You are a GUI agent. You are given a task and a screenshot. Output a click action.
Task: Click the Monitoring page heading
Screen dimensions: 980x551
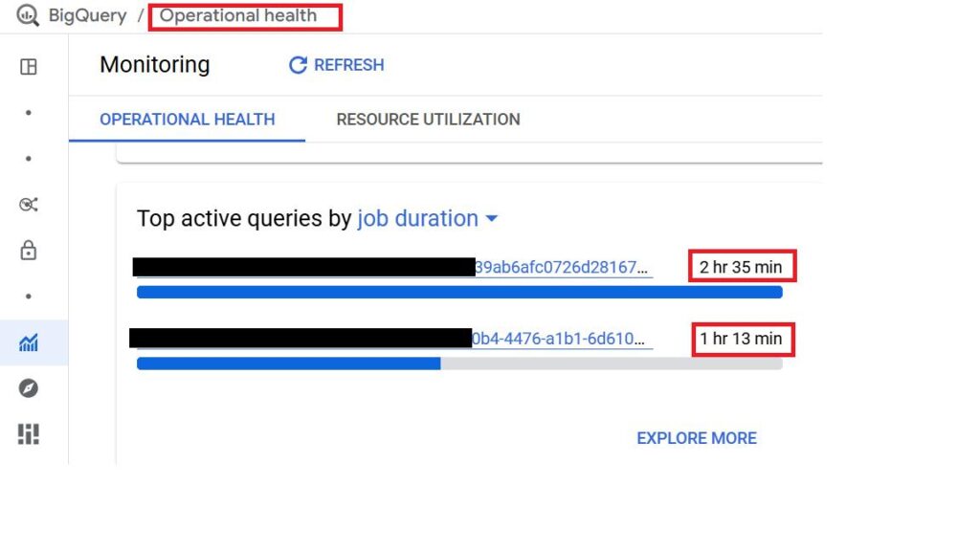click(155, 64)
